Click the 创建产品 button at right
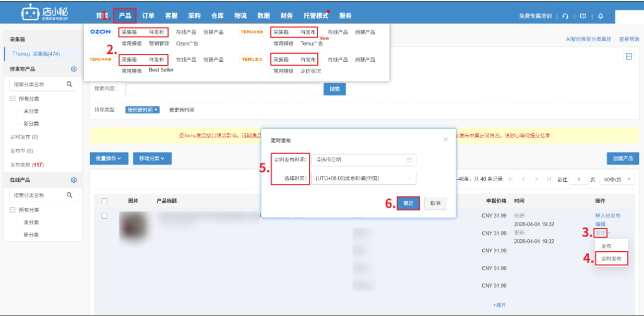644x316 pixels. pos(623,158)
